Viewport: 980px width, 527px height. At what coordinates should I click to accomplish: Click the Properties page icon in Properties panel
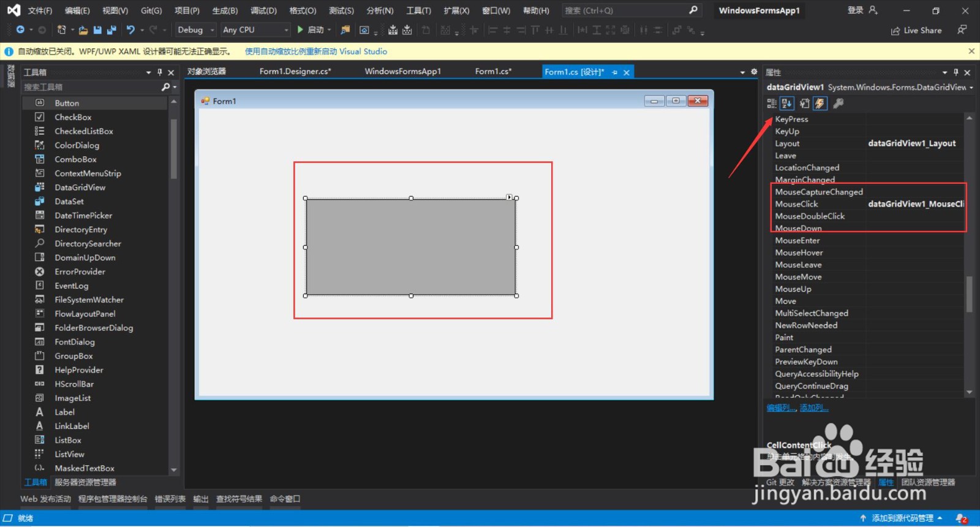pos(804,104)
